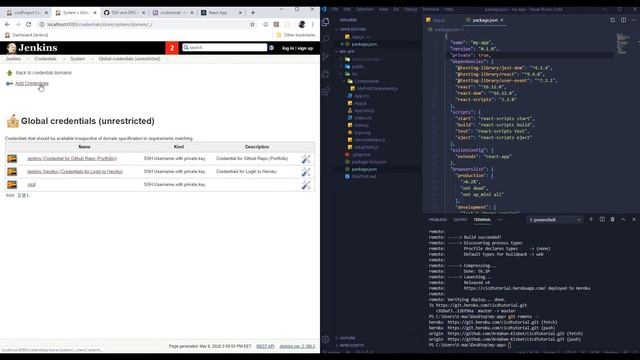Split the VS Code editor to the right
This screenshot has height=360, width=640.
(x=623, y=20)
